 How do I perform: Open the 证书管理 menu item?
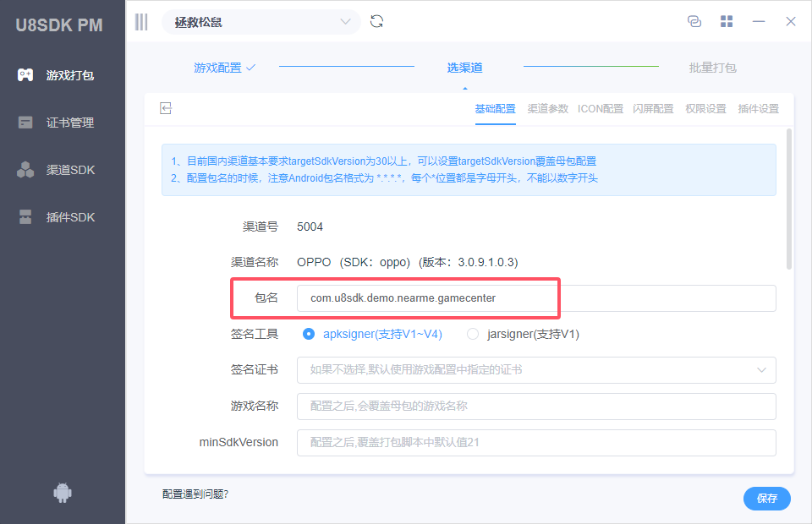point(62,123)
